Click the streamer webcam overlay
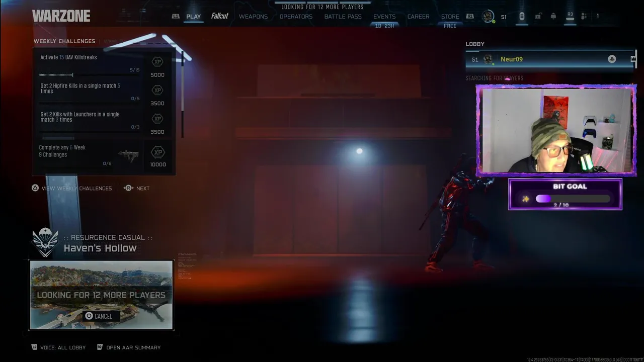The image size is (644, 362). [556, 131]
